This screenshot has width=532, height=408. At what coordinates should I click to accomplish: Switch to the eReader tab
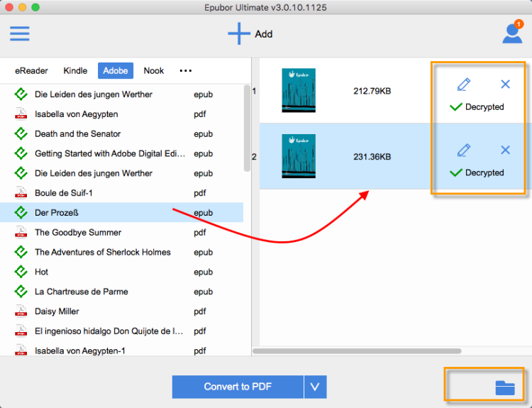pyautogui.click(x=31, y=71)
